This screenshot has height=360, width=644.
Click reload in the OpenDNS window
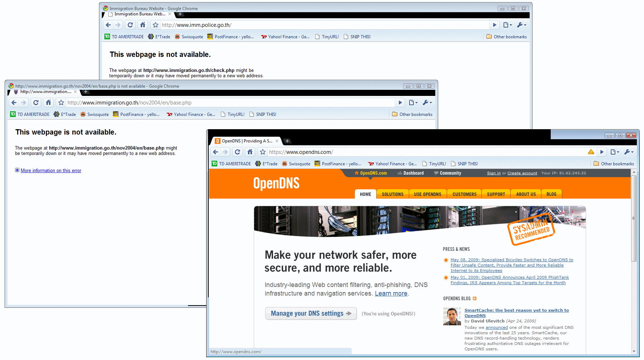pos(237,152)
